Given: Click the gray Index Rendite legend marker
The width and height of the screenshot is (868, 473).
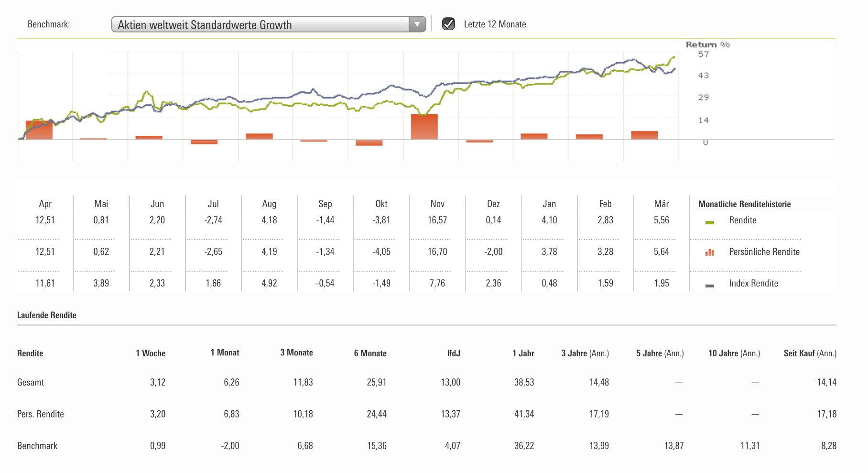Looking at the screenshot, I should coord(710,286).
